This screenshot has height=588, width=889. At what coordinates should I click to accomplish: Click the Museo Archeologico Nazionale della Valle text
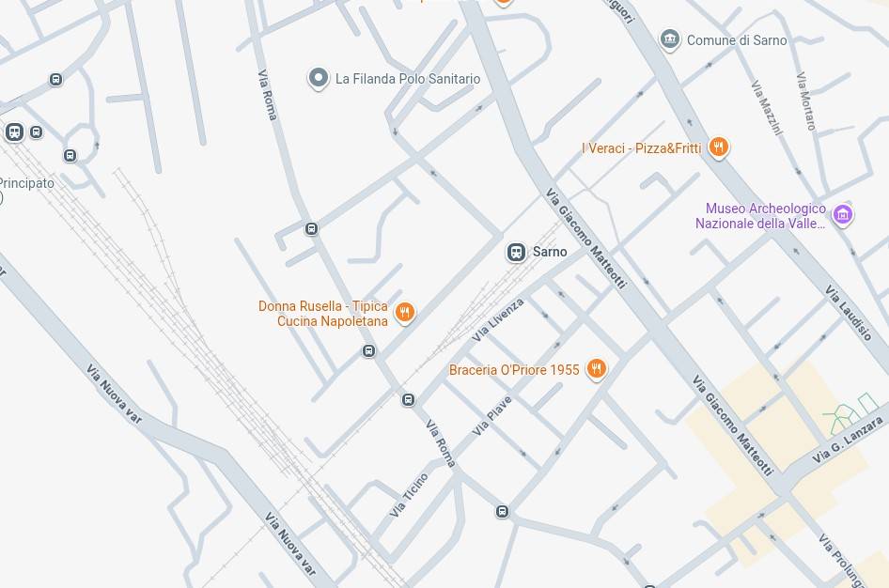760,216
